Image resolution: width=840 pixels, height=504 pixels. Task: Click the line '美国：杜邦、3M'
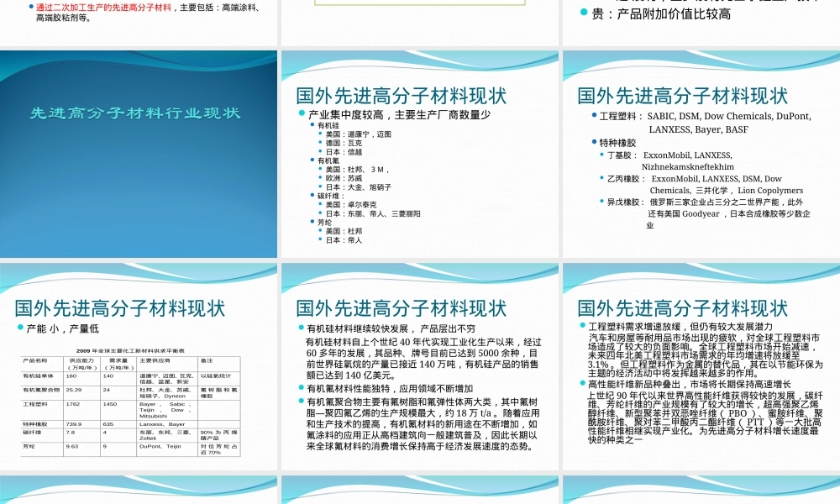[357, 169]
